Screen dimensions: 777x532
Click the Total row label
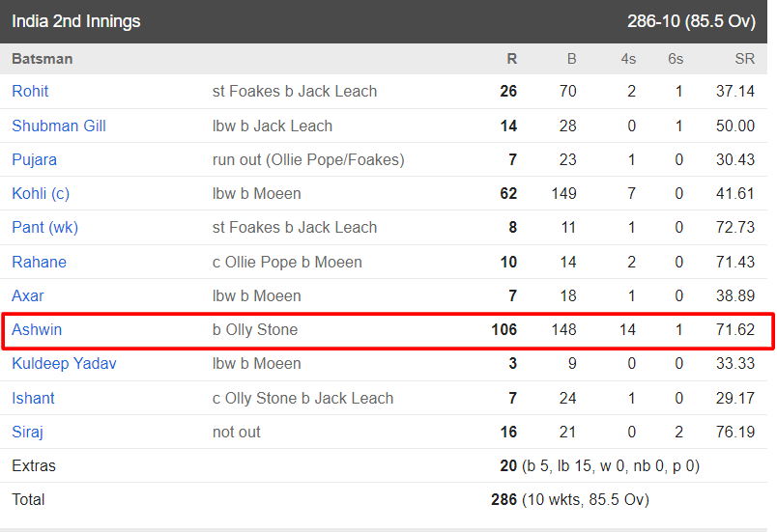pyautogui.click(x=28, y=499)
